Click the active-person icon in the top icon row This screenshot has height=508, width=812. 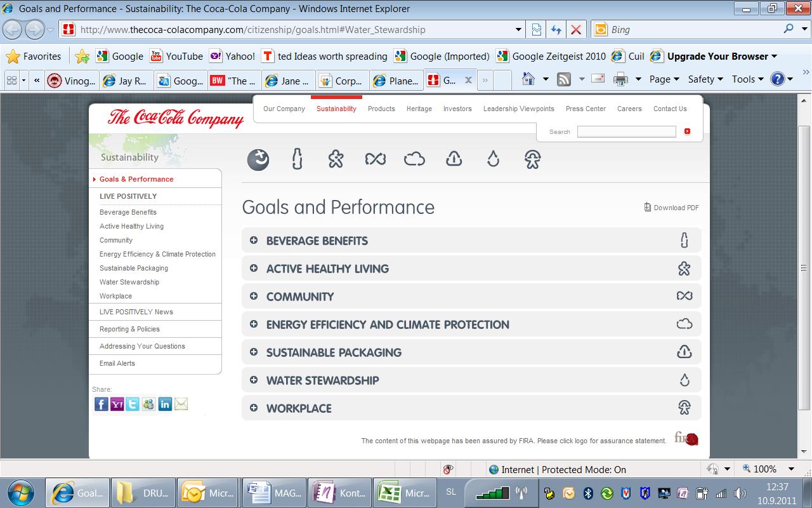[x=336, y=159]
